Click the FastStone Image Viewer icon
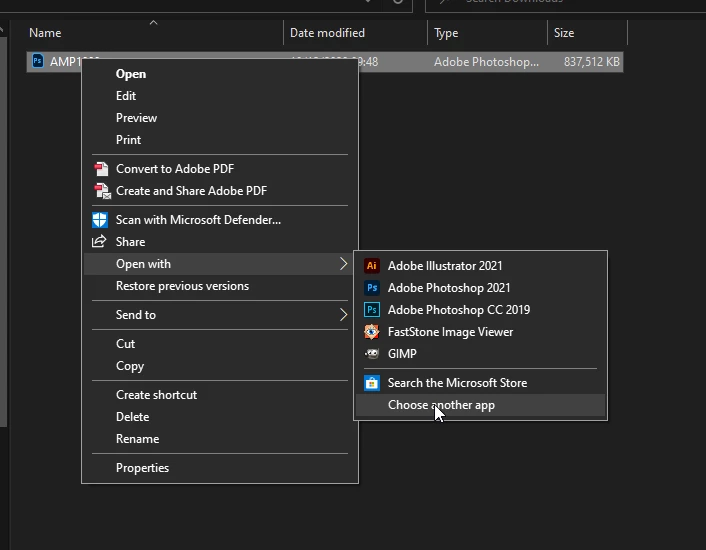706x550 pixels. coord(371,332)
